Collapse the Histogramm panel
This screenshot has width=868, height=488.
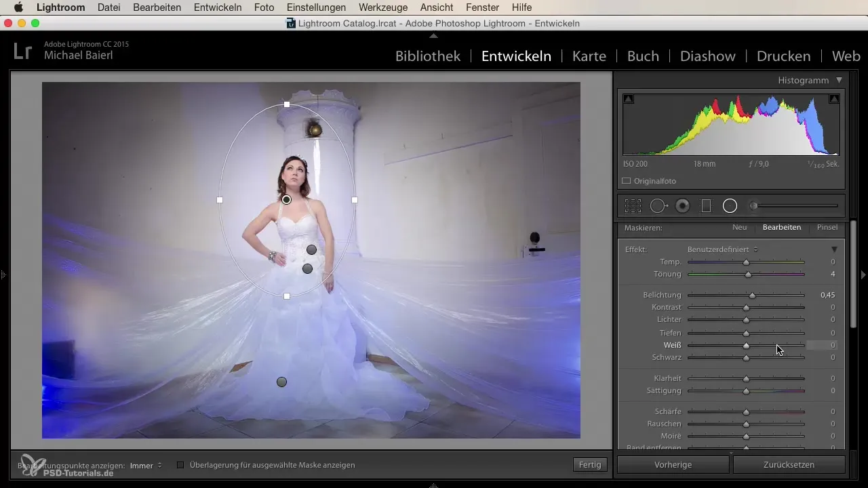pyautogui.click(x=839, y=80)
